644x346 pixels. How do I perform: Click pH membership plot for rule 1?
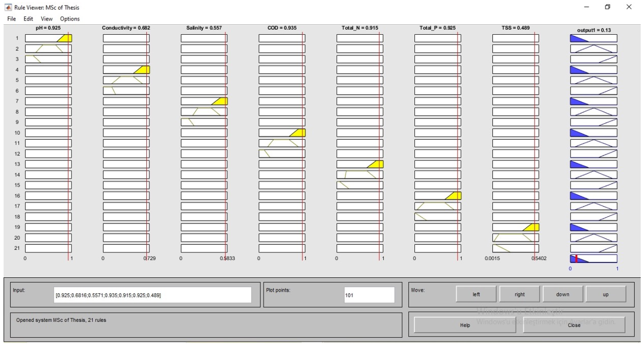click(x=48, y=38)
